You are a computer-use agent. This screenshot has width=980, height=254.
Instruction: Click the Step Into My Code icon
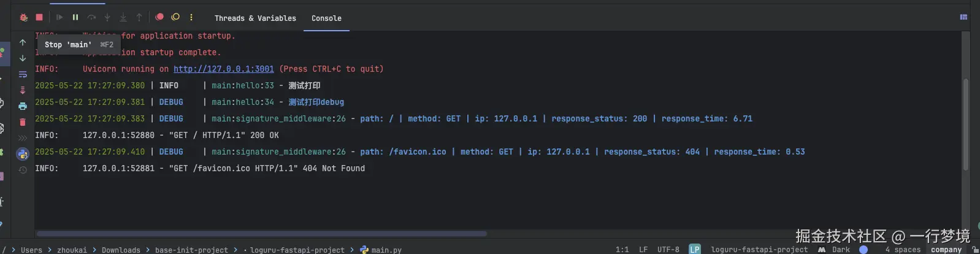123,17
